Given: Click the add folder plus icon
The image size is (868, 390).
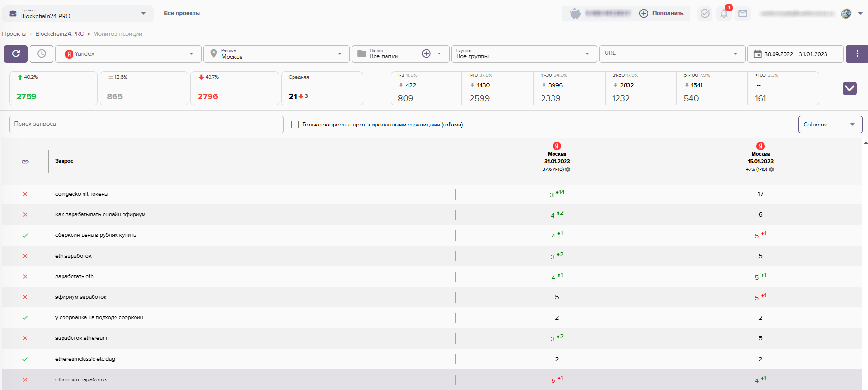Looking at the screenshot, I should 426,54.
